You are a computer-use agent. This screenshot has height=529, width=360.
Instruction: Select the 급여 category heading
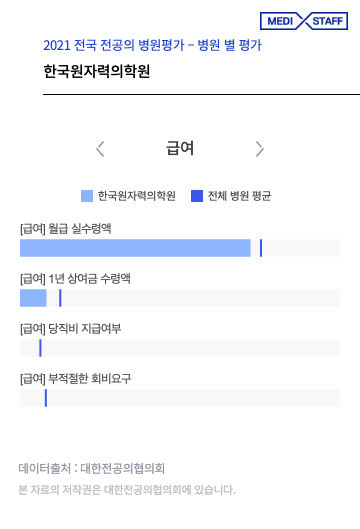point(180,148)
